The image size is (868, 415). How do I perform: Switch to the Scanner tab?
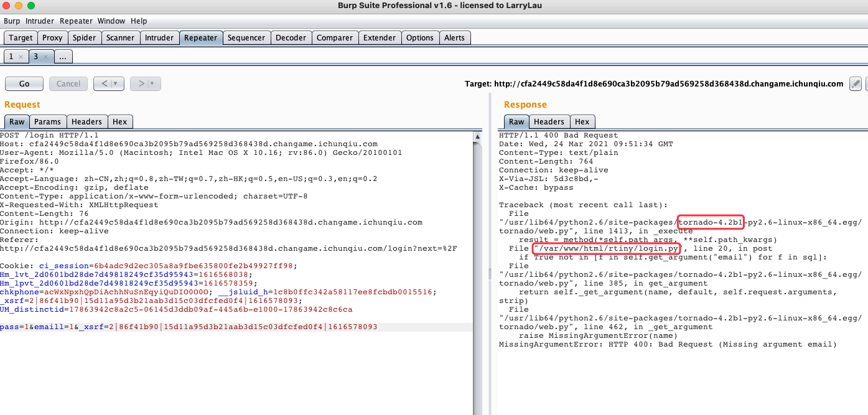[120, 37]
